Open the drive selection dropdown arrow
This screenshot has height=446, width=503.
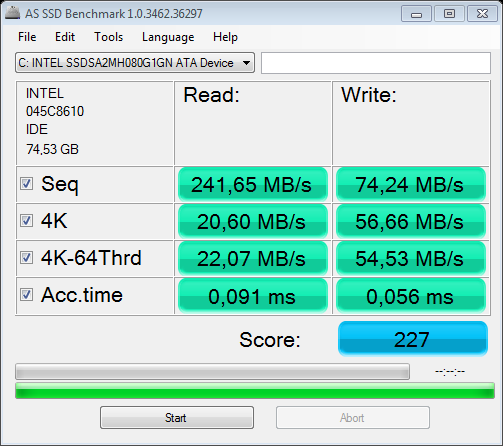click(x=246, y=63)
